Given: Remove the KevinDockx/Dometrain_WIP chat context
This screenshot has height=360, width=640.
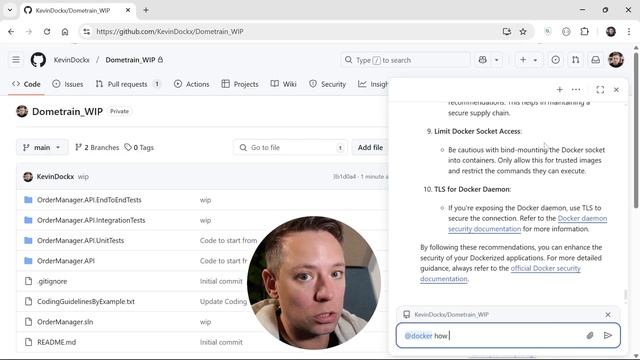Looking at the screenshot, I should click(x=608, y=315).
